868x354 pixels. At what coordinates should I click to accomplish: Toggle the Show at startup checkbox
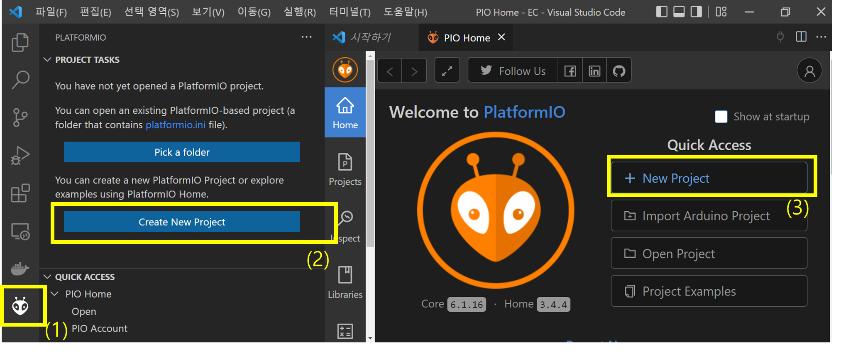pyautogui.click(x=721, y=117)
